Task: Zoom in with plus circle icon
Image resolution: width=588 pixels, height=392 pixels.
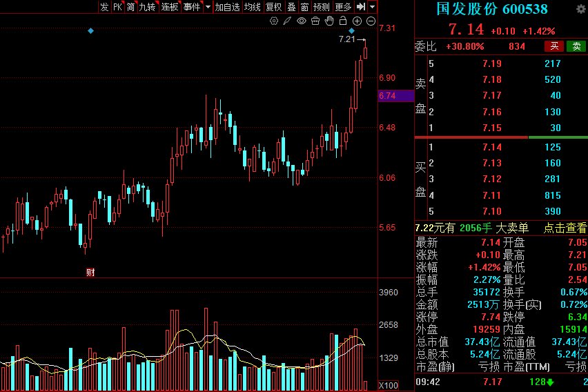Action: [357, 21]
